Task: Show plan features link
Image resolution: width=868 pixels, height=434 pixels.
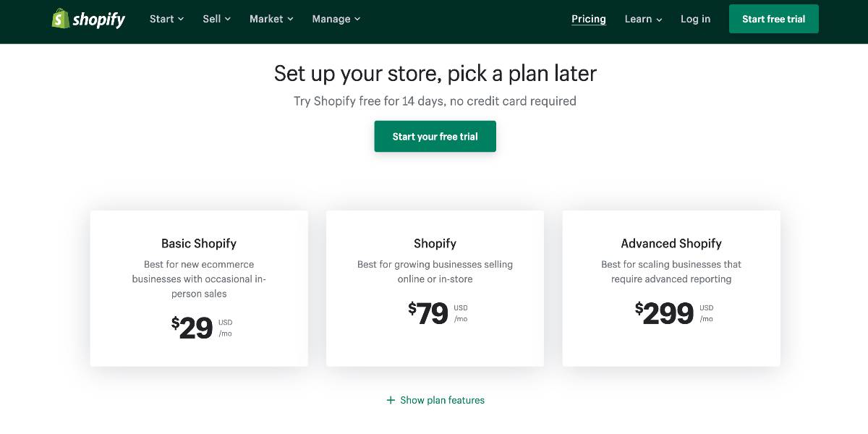Action: coord(435,400)
